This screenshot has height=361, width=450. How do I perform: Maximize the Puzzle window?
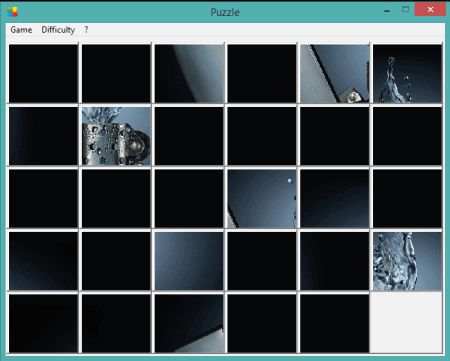point(405,9)
